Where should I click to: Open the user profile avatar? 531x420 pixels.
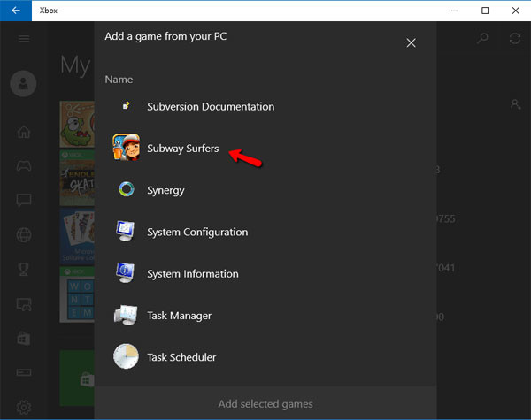(x=23, y=84)
